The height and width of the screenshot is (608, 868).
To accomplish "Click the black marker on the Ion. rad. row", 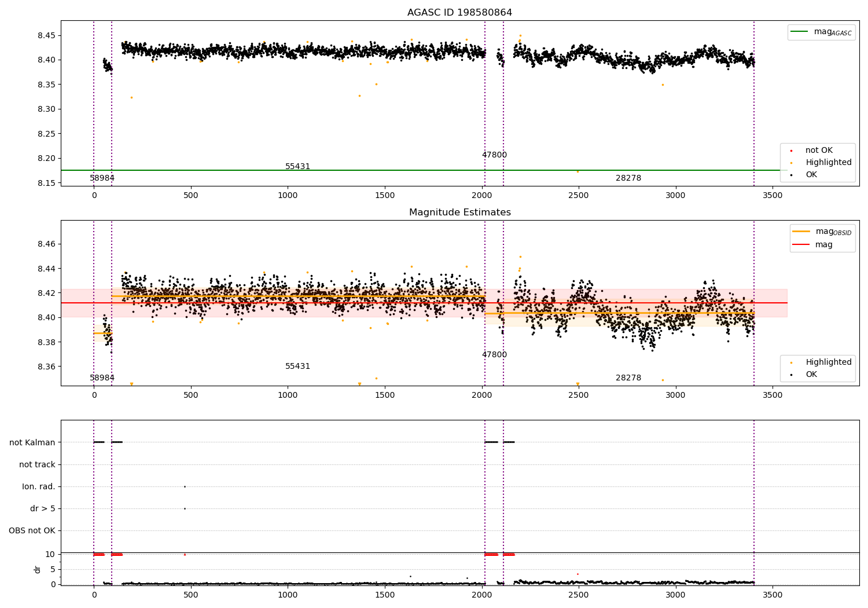I will click(x=185, y=486).
